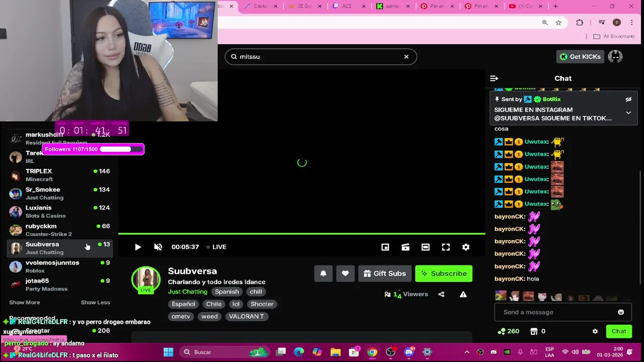The height and width of the screenshot is (362, 644).
Task: Click the stream progress bar
Action: (302, 234)
